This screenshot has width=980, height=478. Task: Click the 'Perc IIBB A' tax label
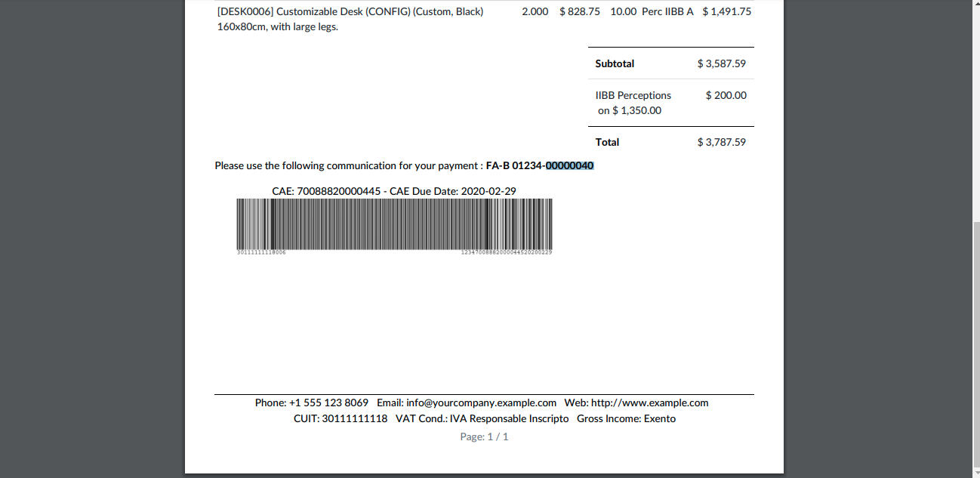coord(667,12)
